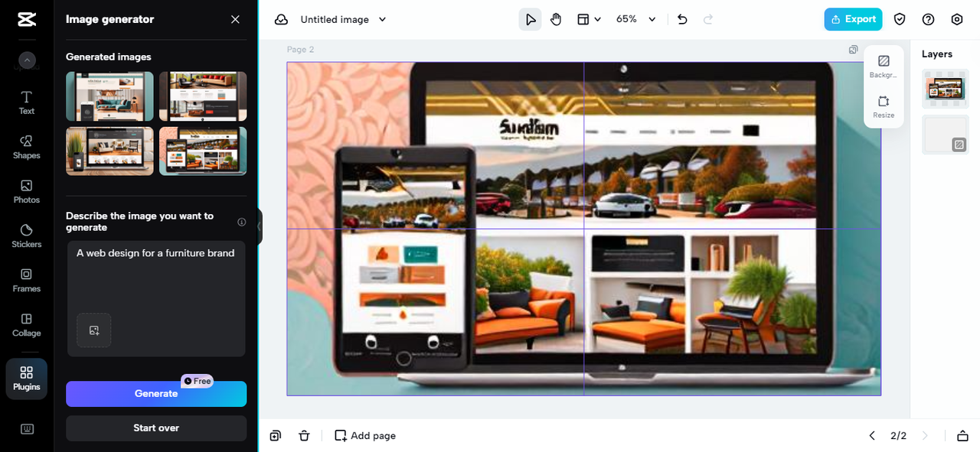Select the Plugins panel
Viewport: 980px width, 452px height.
27,379
